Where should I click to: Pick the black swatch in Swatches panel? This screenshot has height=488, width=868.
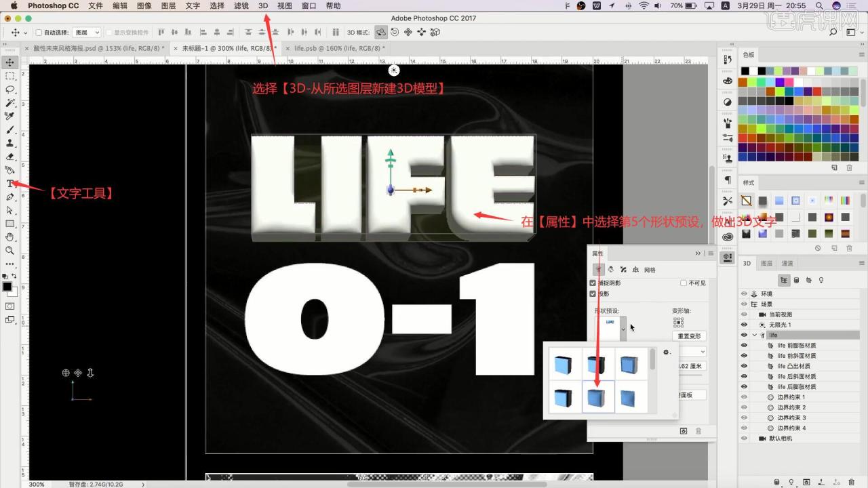pyautogui.click(x=745, y=71)
